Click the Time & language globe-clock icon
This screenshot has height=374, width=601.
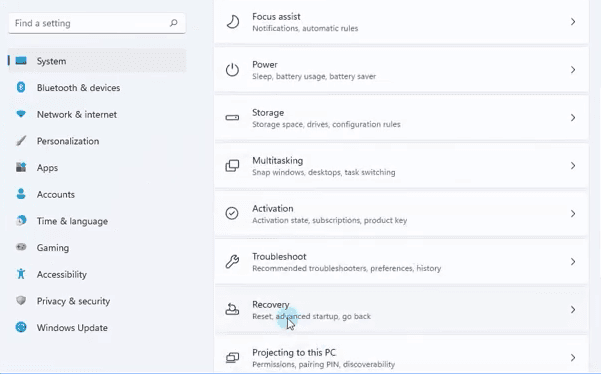21,220
